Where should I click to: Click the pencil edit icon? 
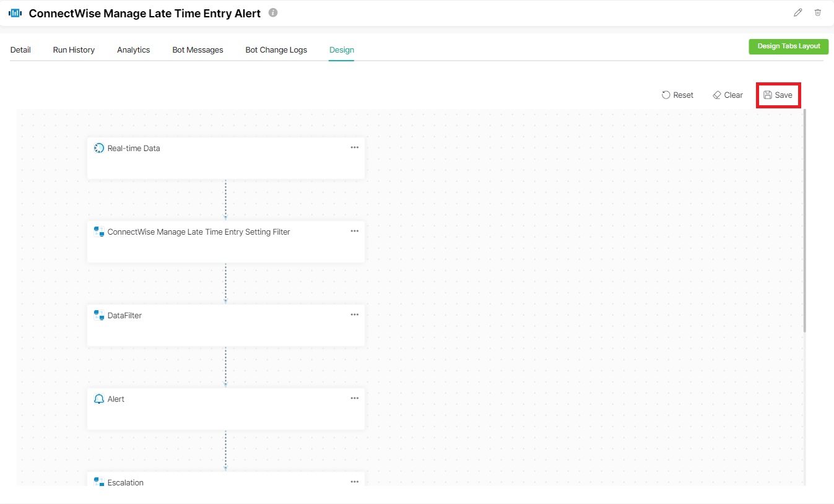pyautogui.click(x=797, y=12)
